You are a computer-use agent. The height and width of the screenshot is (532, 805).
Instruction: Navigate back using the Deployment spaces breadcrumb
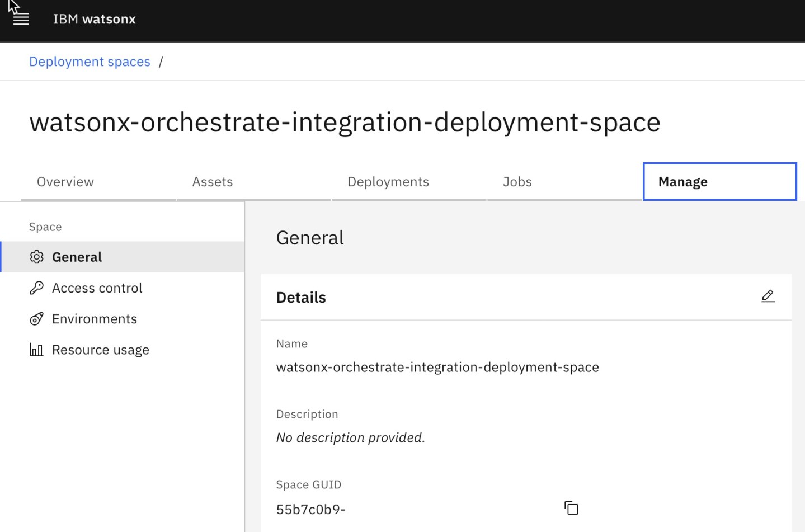click(x=90, y=61)
